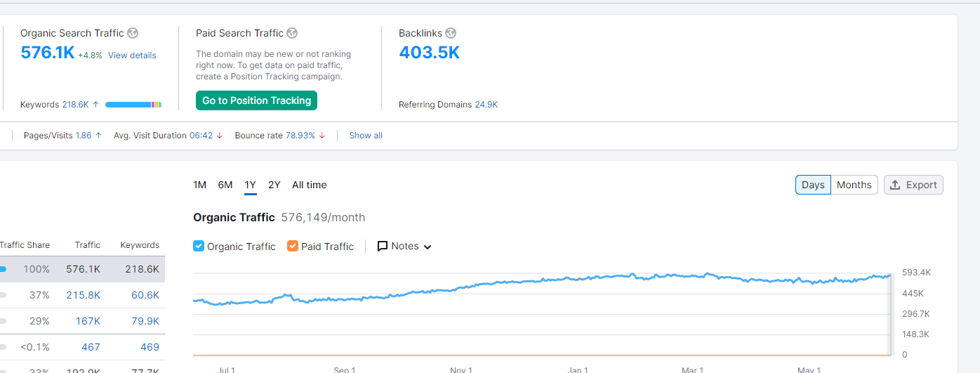
Task: Click the Traffic Share column header
Action: pos(25,245)
